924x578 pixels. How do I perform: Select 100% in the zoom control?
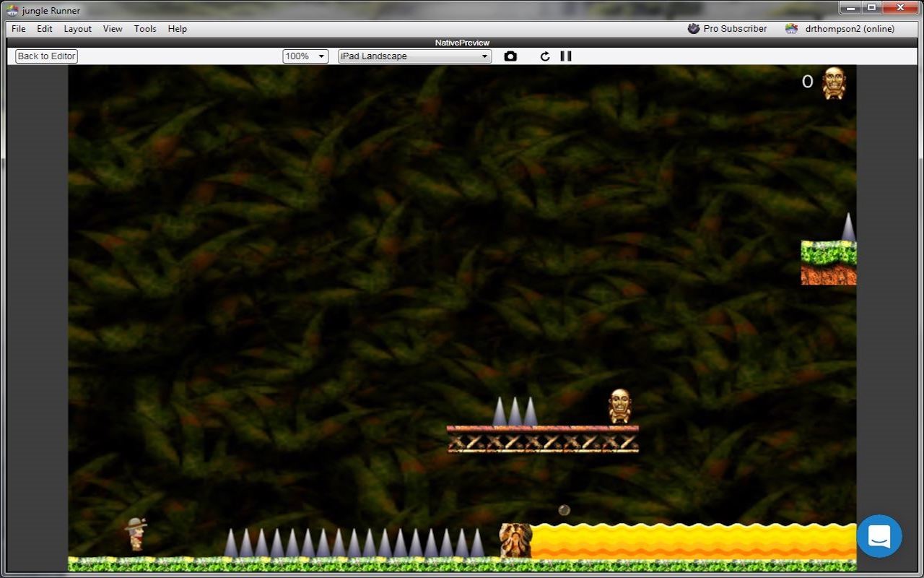[297, 56]
